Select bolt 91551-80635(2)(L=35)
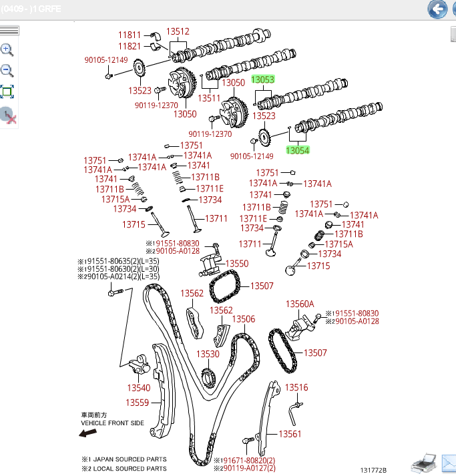The width and height of the screenshot is (456, 476). point(118,261)
